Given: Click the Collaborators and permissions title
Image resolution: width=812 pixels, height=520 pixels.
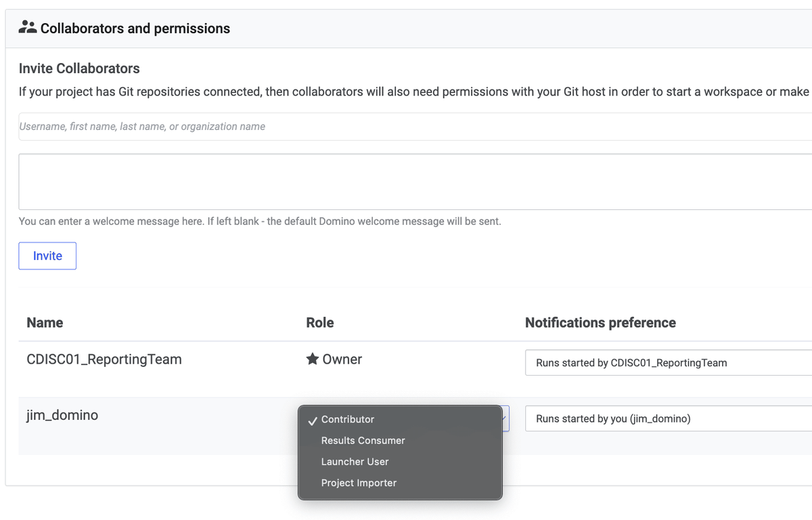Looking at the screenshot, I should pyautogui.click(x=135, y=28).
